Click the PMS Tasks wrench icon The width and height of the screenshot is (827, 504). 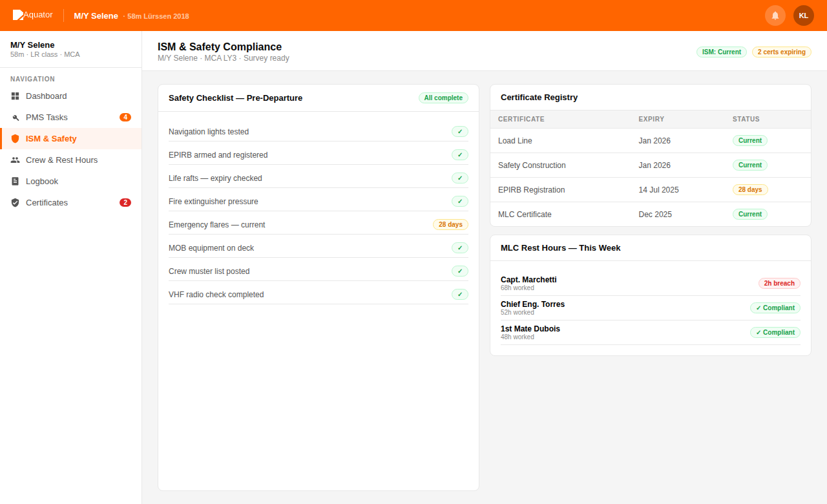pos(16,118)
